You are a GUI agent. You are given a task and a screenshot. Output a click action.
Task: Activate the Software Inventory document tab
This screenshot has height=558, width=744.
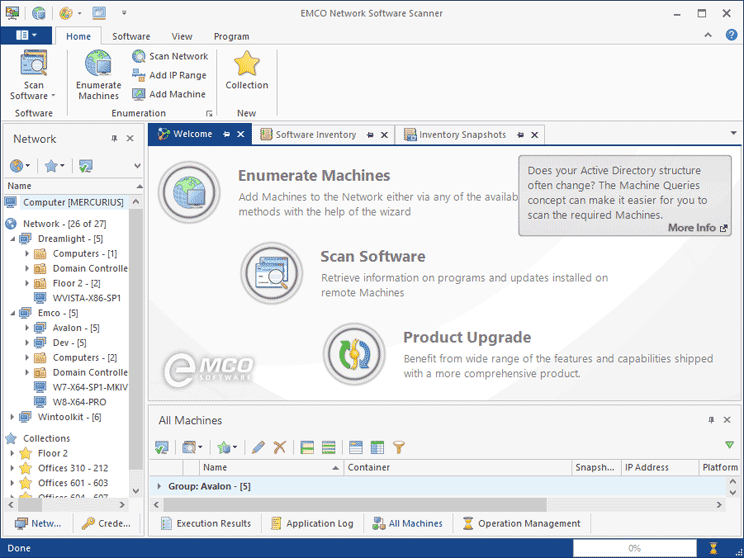(316, 135)
